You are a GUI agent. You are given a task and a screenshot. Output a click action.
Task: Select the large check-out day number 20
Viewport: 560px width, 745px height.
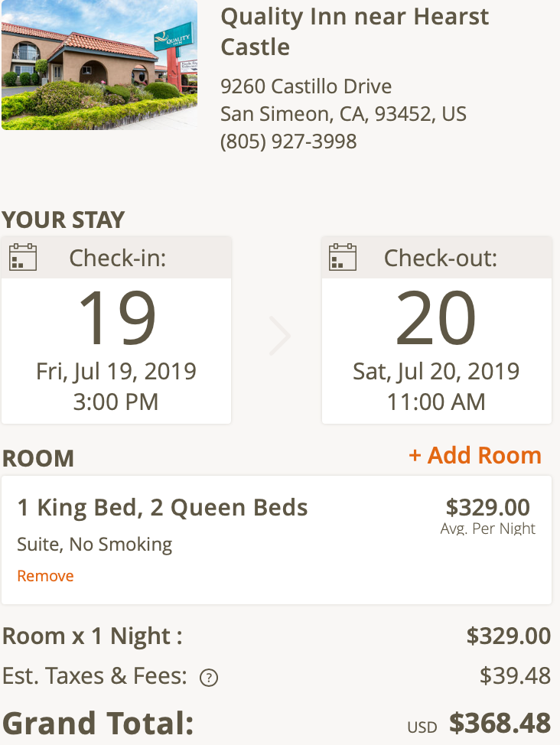[436, 318]
